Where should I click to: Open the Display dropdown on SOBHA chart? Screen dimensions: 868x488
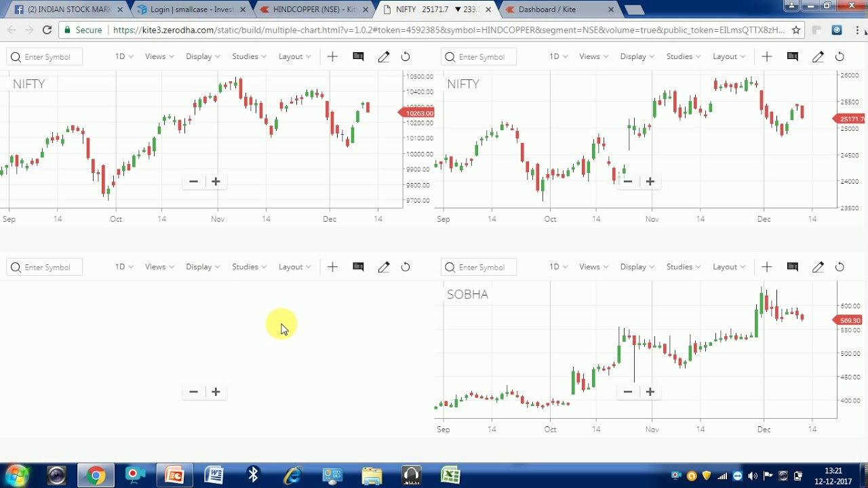coord(637,267)
